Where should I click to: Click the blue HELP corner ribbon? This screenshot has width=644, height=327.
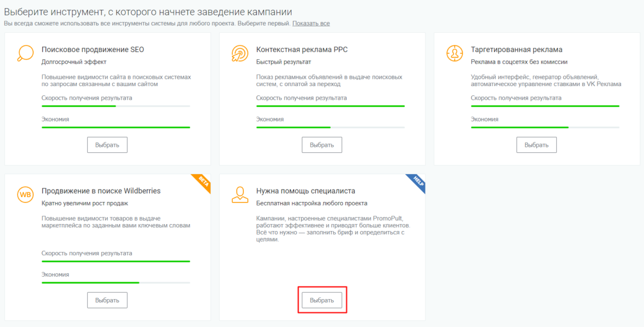pyautogui.click(x=417, y=182)
